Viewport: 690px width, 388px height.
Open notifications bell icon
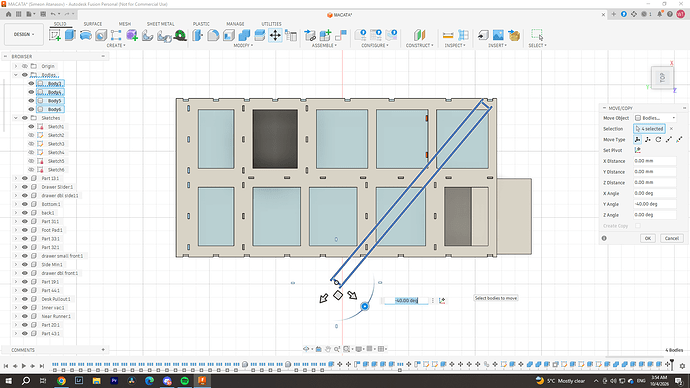(x=660, y=14)
